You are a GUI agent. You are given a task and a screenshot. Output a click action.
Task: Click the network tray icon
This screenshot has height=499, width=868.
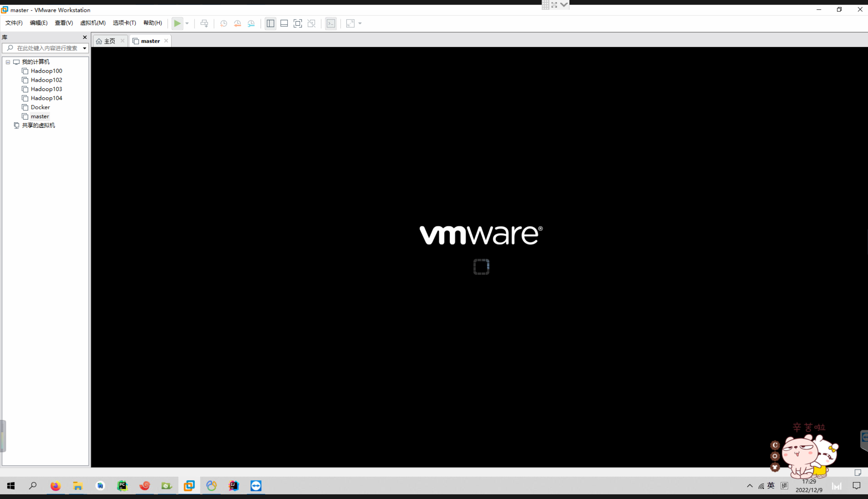(x=761, y=486)
